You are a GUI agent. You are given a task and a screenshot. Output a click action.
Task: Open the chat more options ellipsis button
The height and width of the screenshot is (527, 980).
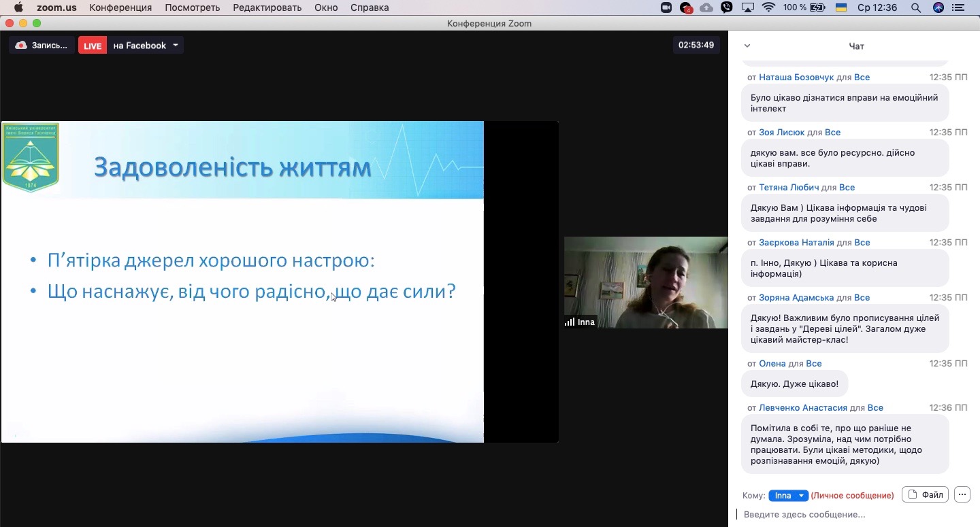click(962, 495)
